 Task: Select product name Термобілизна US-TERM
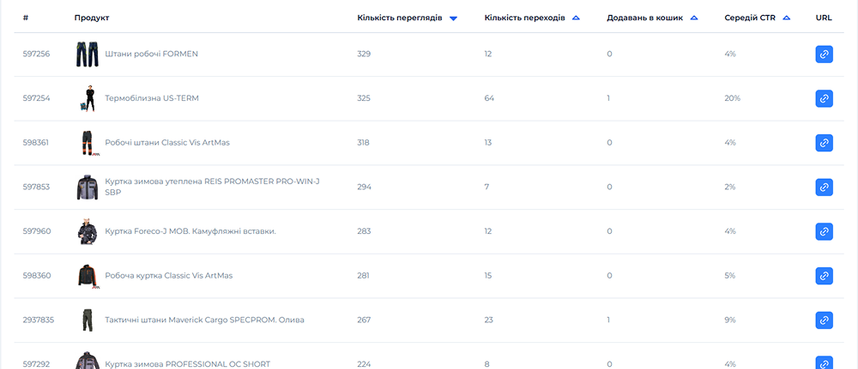[x=152, y=99]
